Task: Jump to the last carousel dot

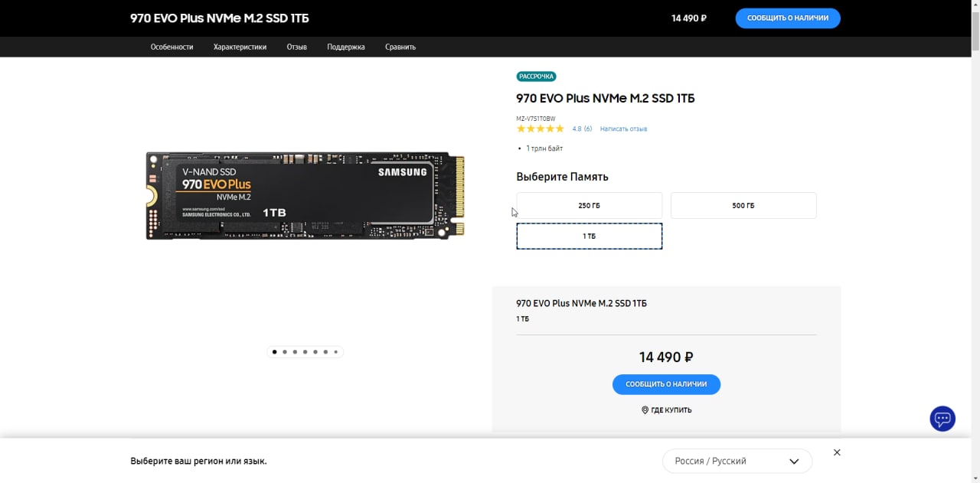Action: point(335,352)
